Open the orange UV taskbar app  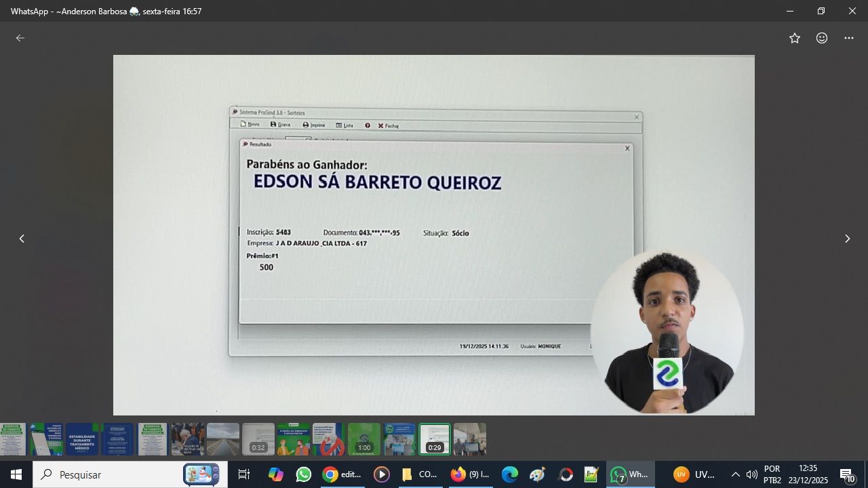(694, 474)
